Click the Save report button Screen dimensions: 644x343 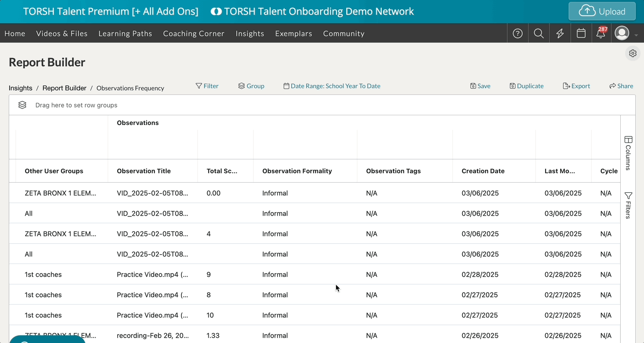(x=480, y=86)
